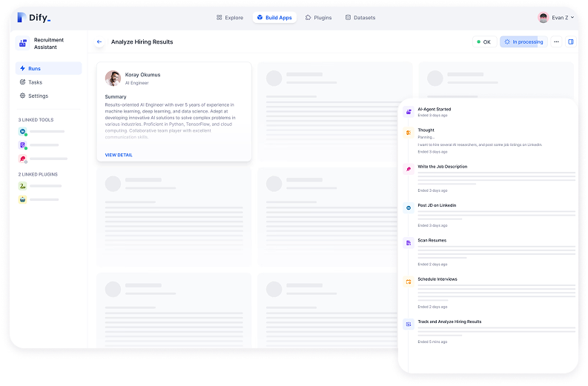Image resolution: width=588 pixels, height=386 pixels.
Task: Click the In processing button
Action: (x=523, y=42)
